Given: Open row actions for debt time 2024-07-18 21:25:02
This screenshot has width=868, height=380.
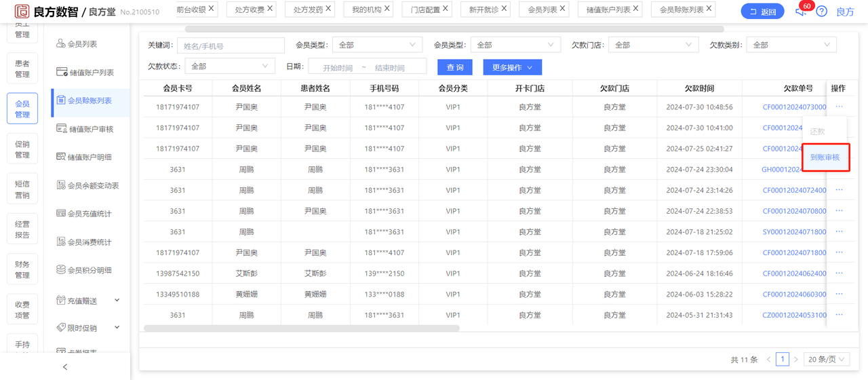Looking at the screenshot, I should [839, 231].
